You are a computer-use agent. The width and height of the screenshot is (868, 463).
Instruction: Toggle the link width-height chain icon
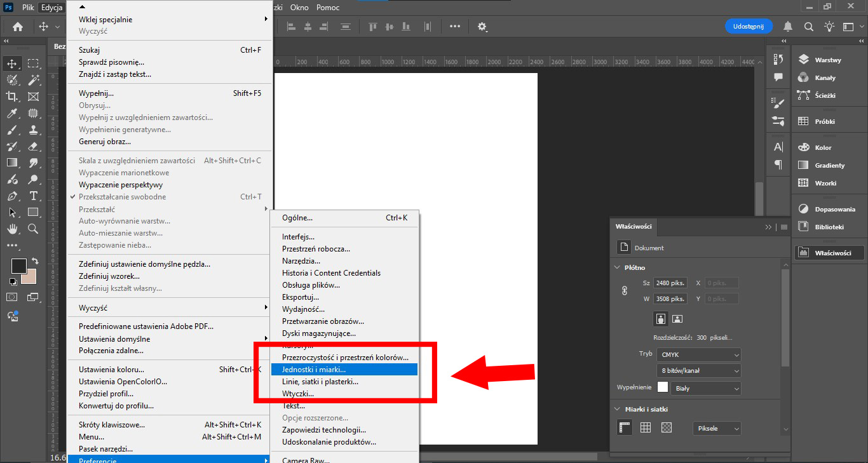point(624,290)
